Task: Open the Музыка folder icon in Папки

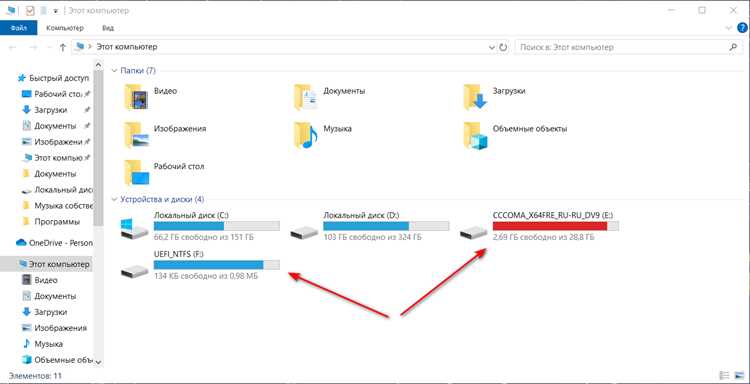Action: point(306,135)
